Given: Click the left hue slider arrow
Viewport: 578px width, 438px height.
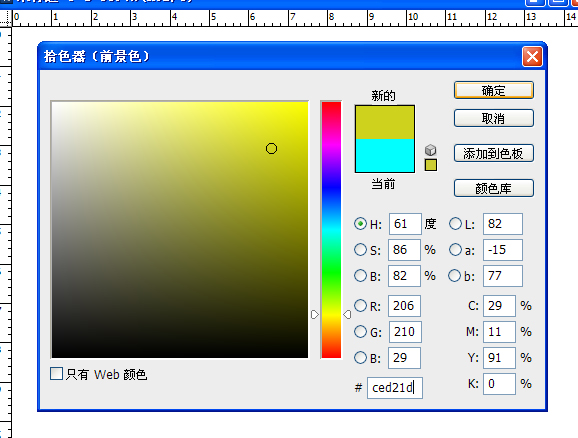Looking at the screenshot, I should (x=314, y=314).
